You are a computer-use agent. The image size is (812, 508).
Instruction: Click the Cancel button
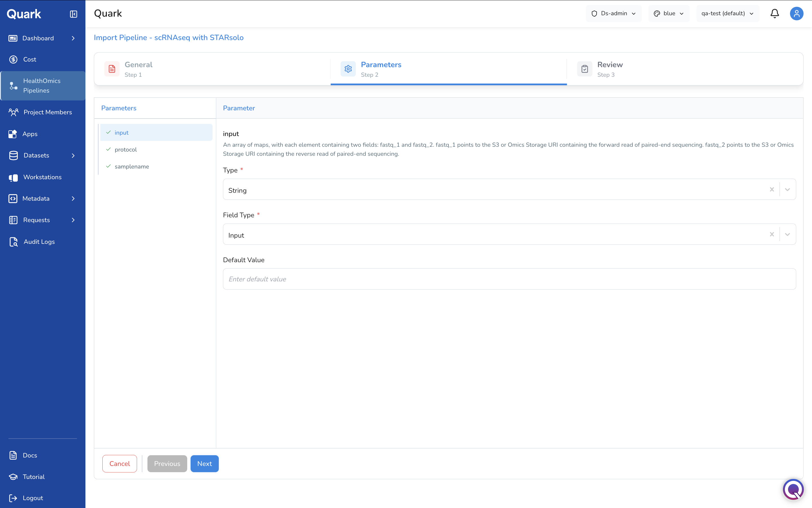coord(120,464)
